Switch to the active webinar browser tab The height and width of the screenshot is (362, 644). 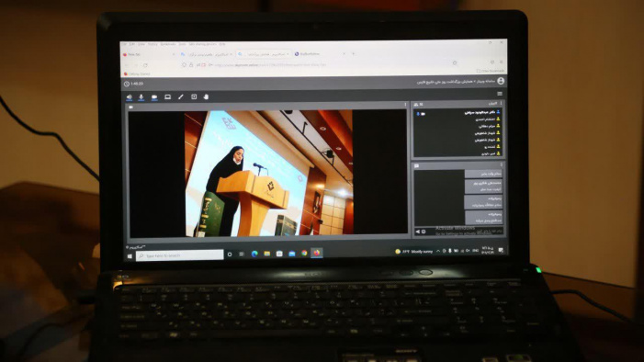[264, 54]
